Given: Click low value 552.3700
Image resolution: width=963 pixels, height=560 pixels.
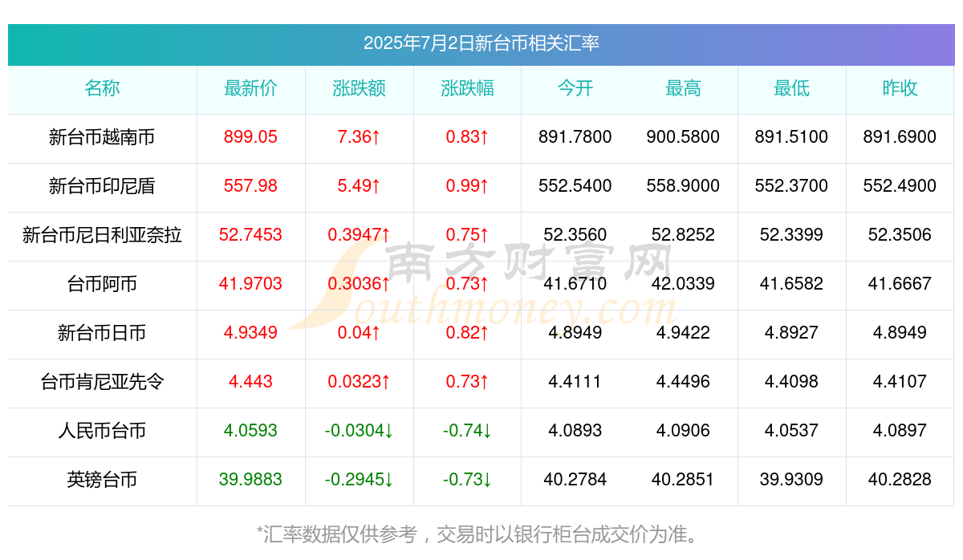Looking at the screenshot, I should tap(791, 186).
